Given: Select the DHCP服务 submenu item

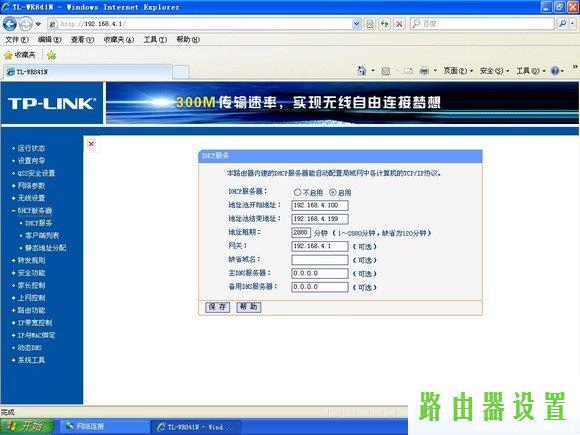Looking at the screenshot, I should coord(38,223).
